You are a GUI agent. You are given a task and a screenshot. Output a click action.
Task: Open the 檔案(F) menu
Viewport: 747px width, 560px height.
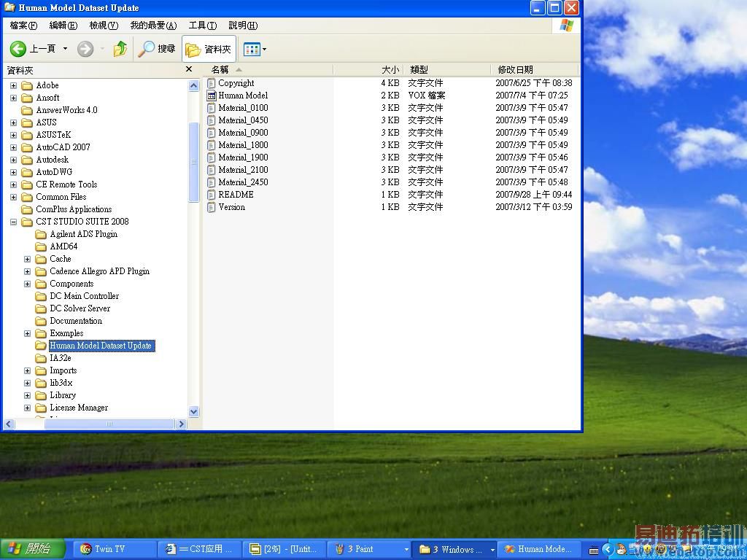pos(23,26)
